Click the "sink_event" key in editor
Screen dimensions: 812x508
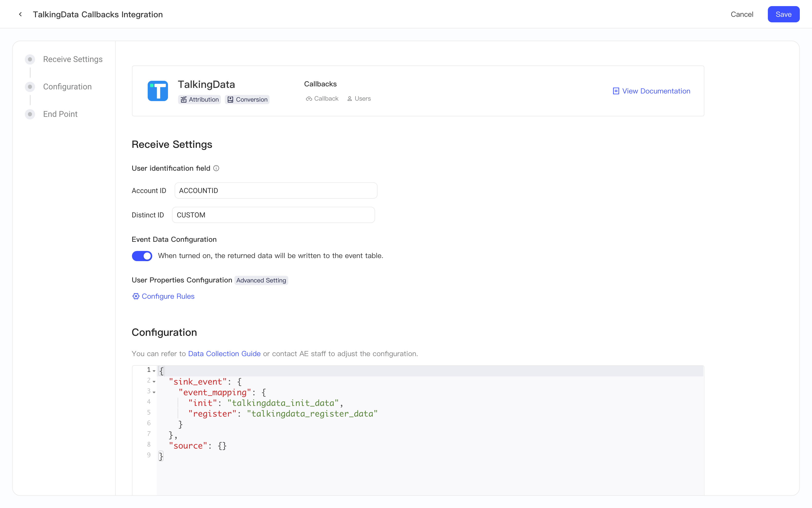198,382
